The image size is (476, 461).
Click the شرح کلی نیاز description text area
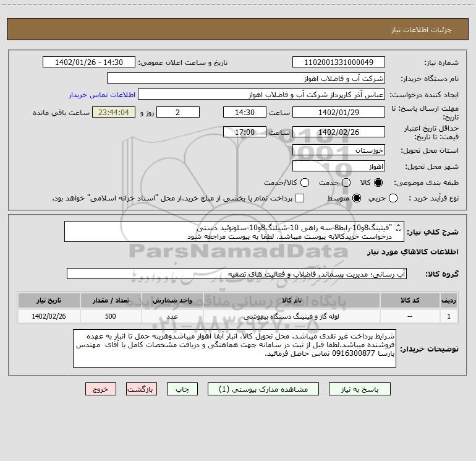(234, 231)
